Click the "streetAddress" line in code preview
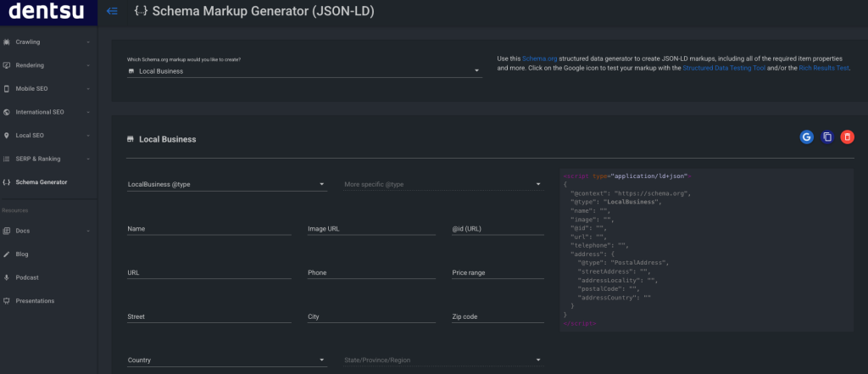 coord(614,271)
